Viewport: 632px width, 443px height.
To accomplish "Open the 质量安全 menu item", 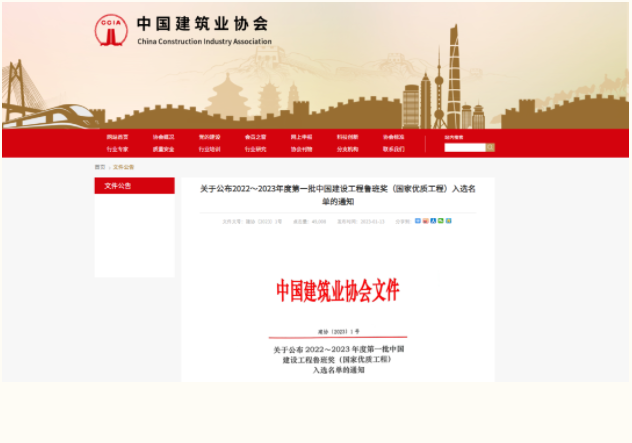I will (x=163, y=149).
